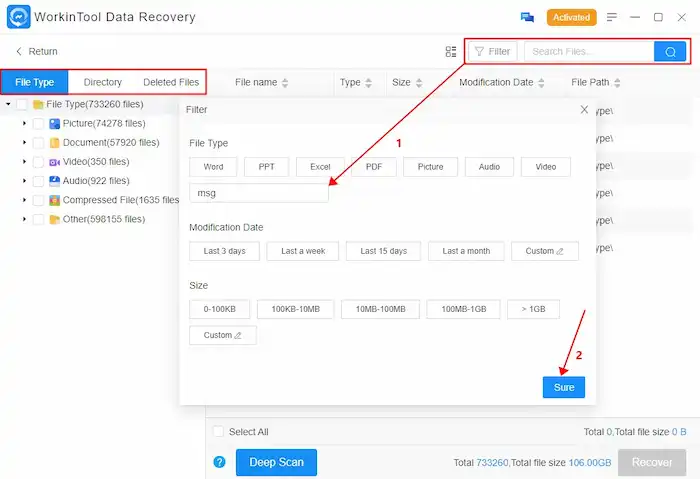The width and height of the screenshot is (700, 479).
Task: Select the PPT file type filter
Action: pos(267,167)
